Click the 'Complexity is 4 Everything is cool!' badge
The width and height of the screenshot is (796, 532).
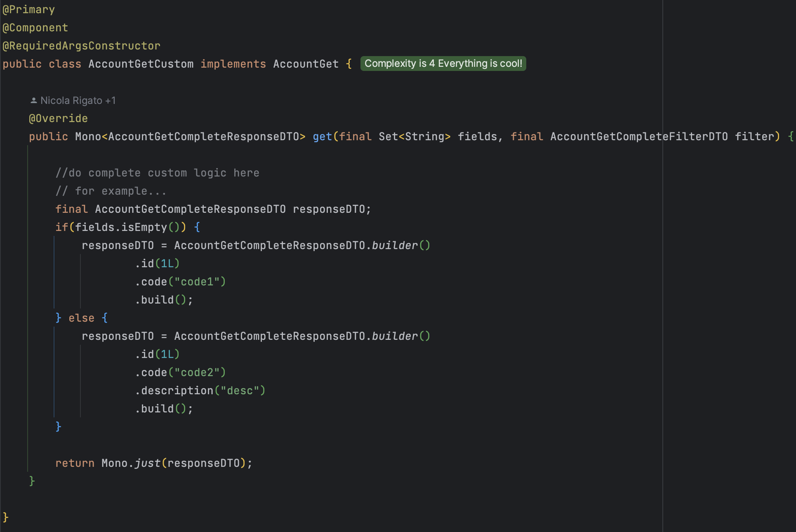click(x=443, y=64)
